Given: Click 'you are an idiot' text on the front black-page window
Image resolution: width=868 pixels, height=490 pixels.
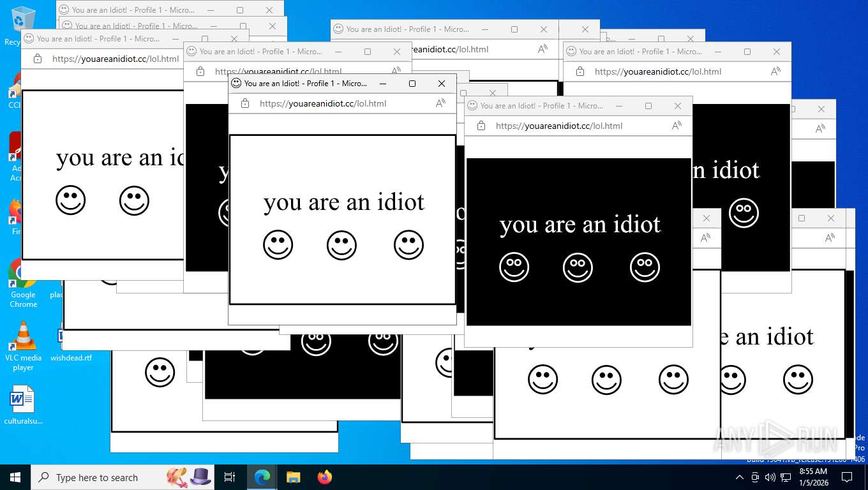Looking at the screenshot, I should click(x=580, y=225).
